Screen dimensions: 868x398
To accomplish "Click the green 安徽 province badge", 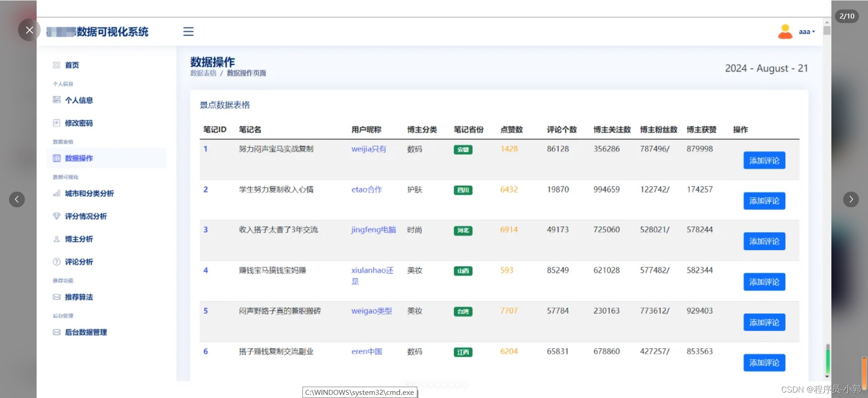I will click(463, 150).
